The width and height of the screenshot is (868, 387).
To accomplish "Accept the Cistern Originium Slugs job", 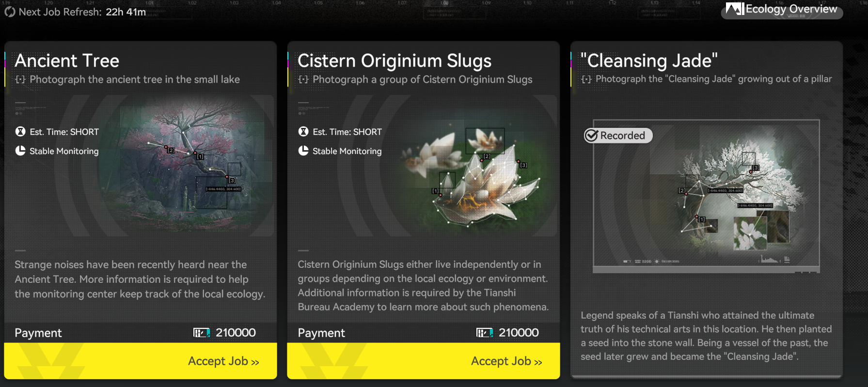I will click(x=424, y=361).
